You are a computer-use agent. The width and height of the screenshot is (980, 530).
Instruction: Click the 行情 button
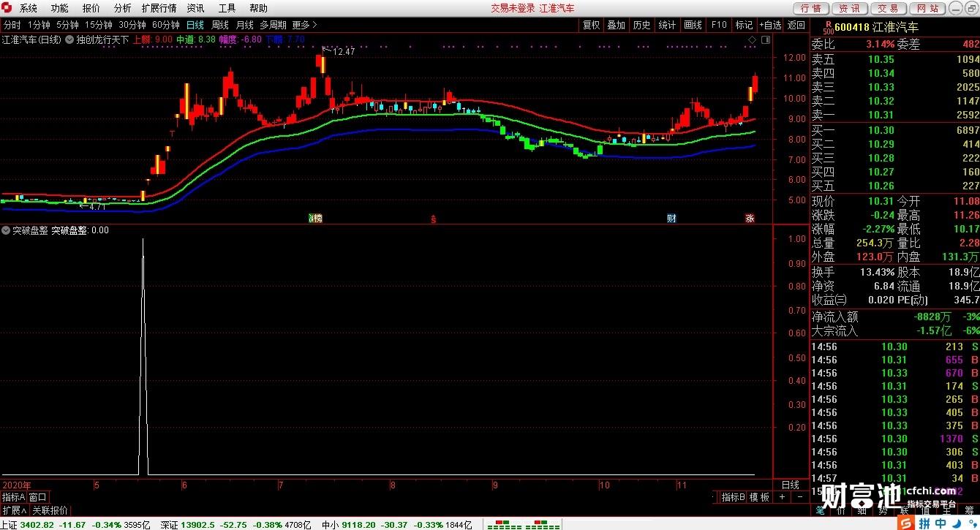tap(811, 8)
